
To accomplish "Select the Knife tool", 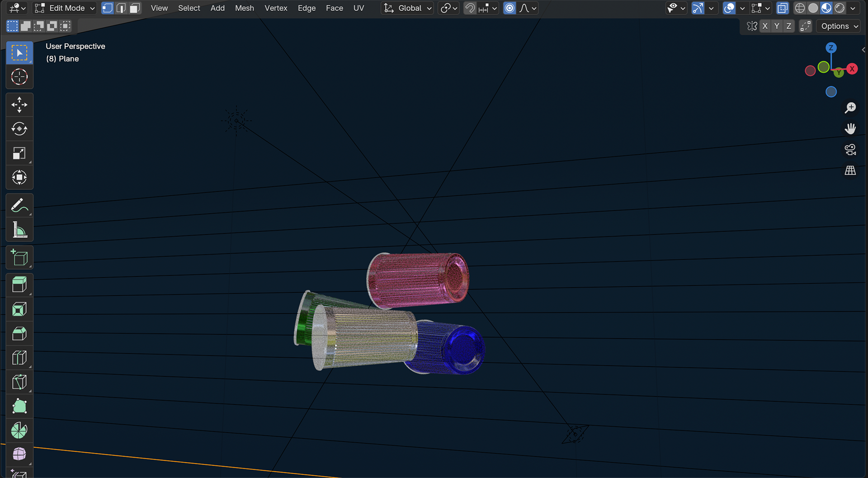I will (19, 382).
